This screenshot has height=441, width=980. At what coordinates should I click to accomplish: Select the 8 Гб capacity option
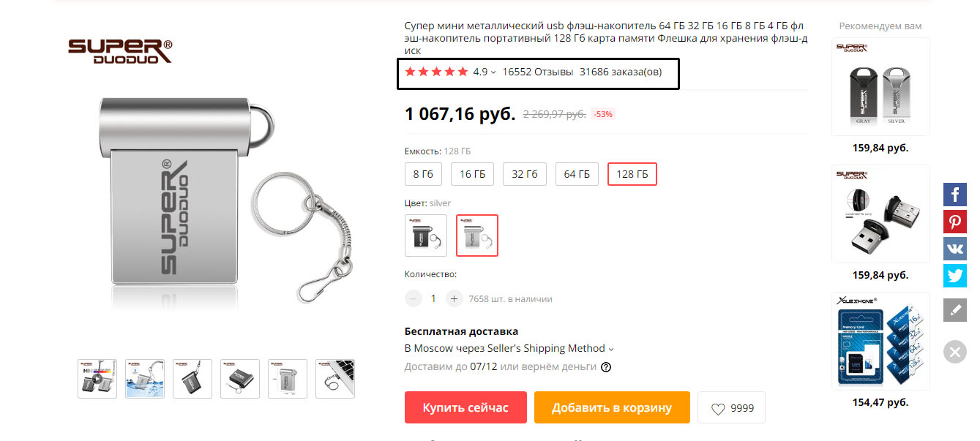(423, 174)
